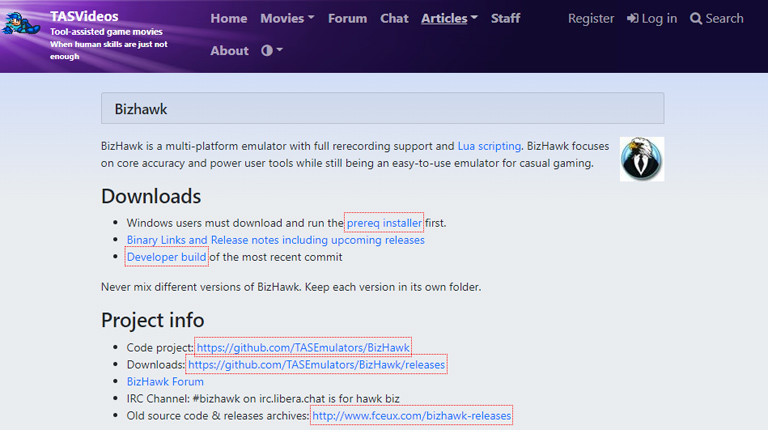Image resolution: width=768 pixels, height=430 pixels.
Task: Open the prereq installer link
Action: point(384,222)
